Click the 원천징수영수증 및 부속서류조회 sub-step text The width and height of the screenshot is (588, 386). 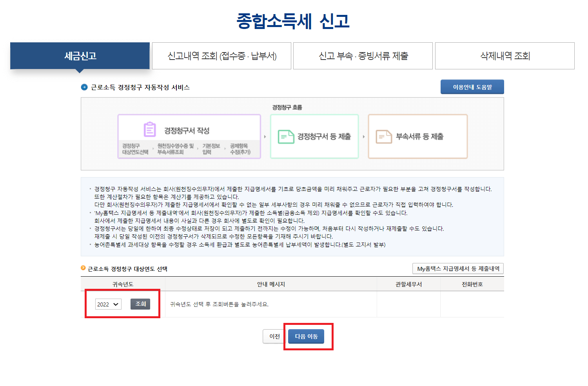[x=176, y=149]
